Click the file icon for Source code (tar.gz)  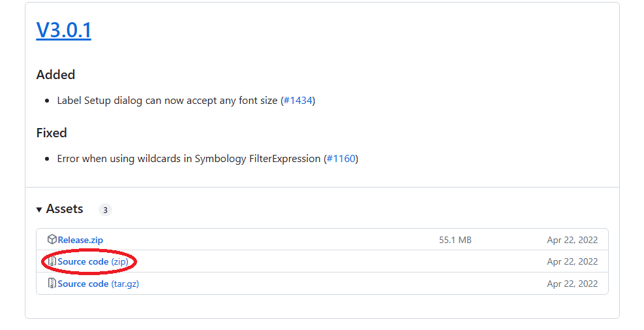52,284
